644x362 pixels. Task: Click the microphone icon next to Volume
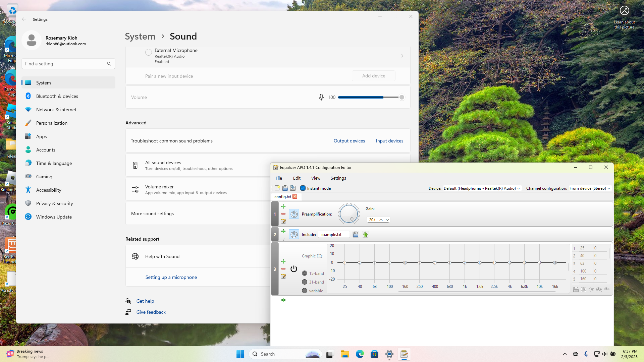(321, 97)
